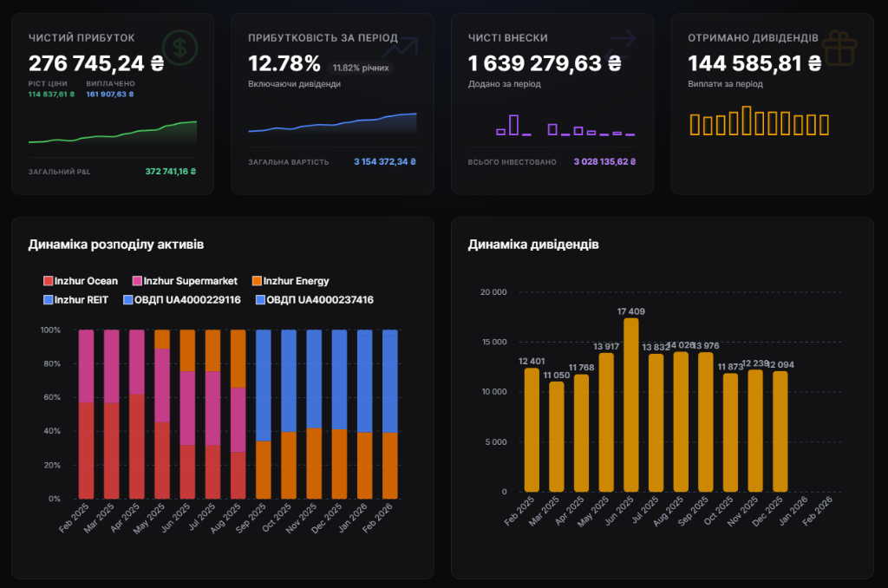888x588 pixels.
Task: Click the Dec 2025 dividend bar 12 094
Action: click(x=780, y=432)
